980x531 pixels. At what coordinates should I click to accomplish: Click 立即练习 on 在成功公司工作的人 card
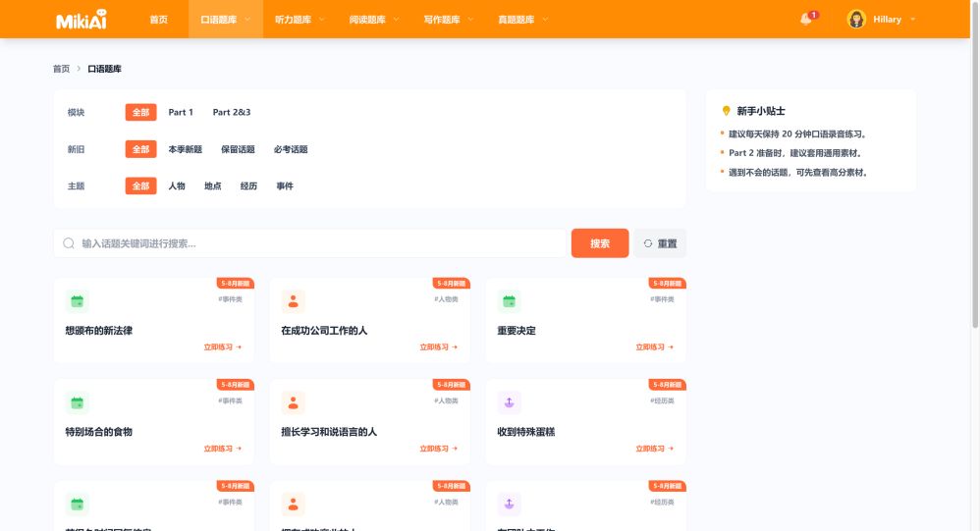439,346
